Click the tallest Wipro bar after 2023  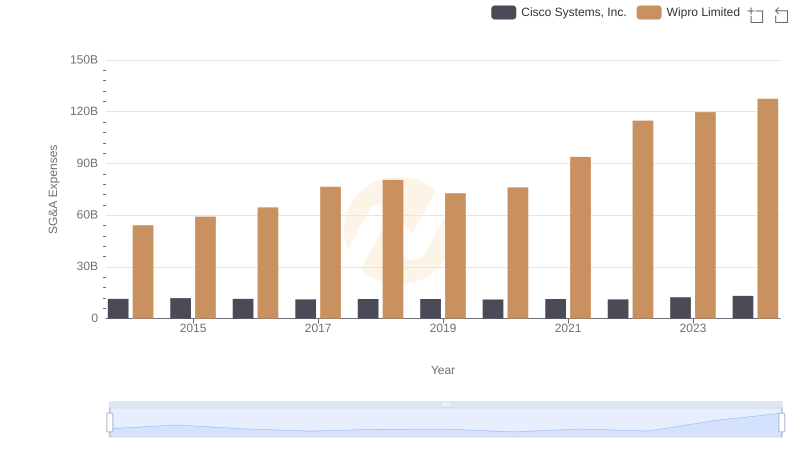768,209
